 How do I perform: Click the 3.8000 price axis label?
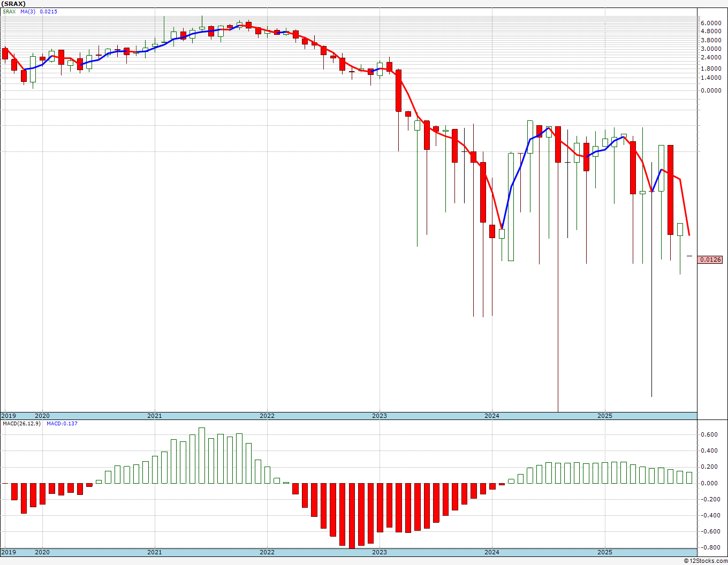pos(711,40)
